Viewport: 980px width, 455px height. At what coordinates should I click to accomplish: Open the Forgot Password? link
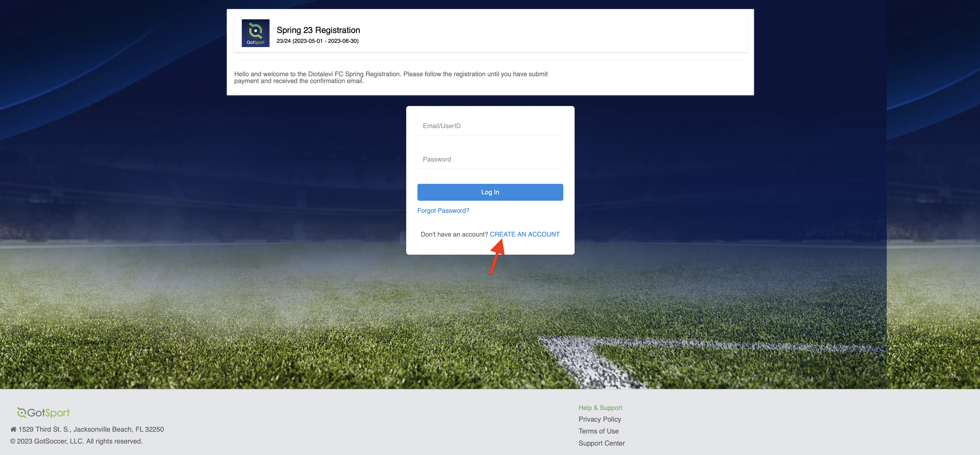pyautogui.click(x=443, y=211)
